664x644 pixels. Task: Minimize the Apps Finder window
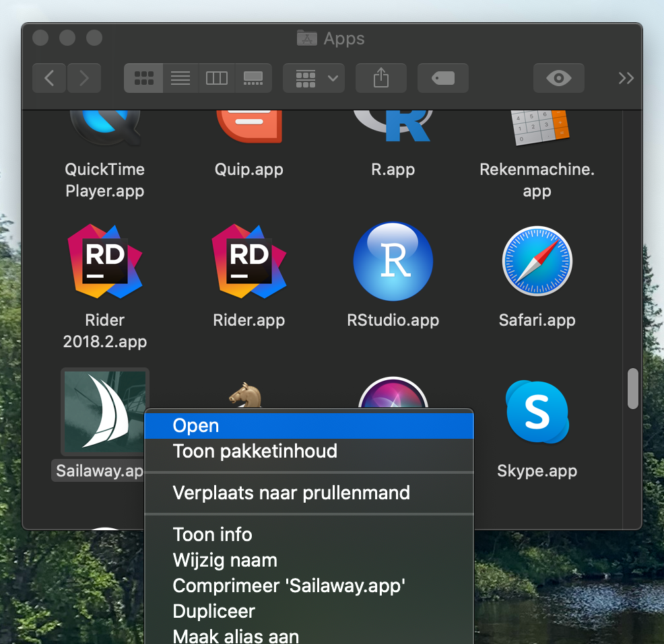(x=67, y=38)
